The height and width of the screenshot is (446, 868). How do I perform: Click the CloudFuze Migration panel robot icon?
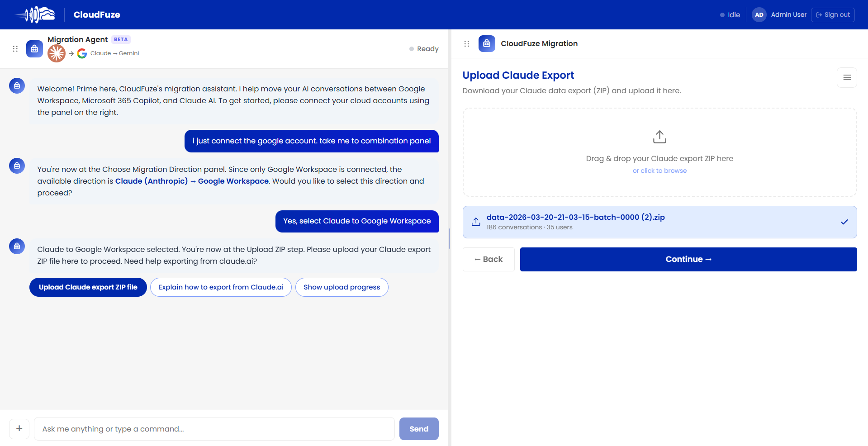pyautogui.click(x=487, y=43)
